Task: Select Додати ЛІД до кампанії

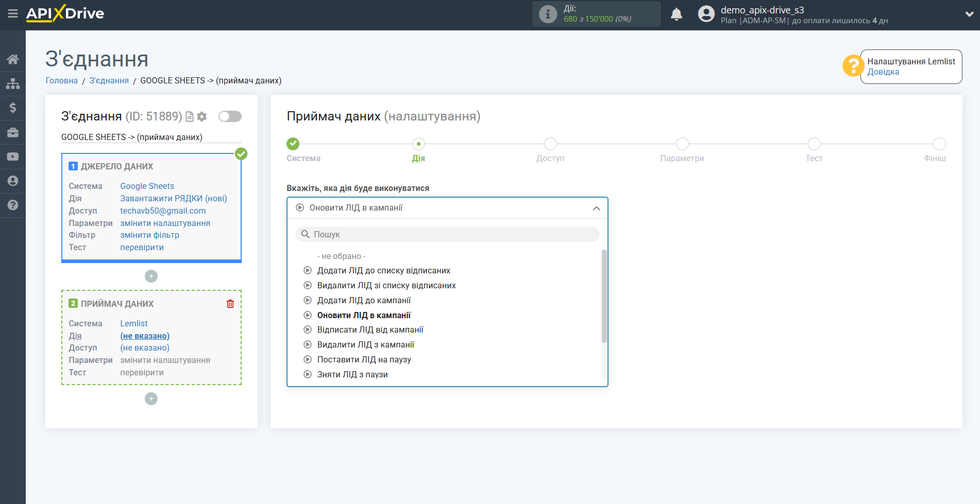Action: coord(364,301)
